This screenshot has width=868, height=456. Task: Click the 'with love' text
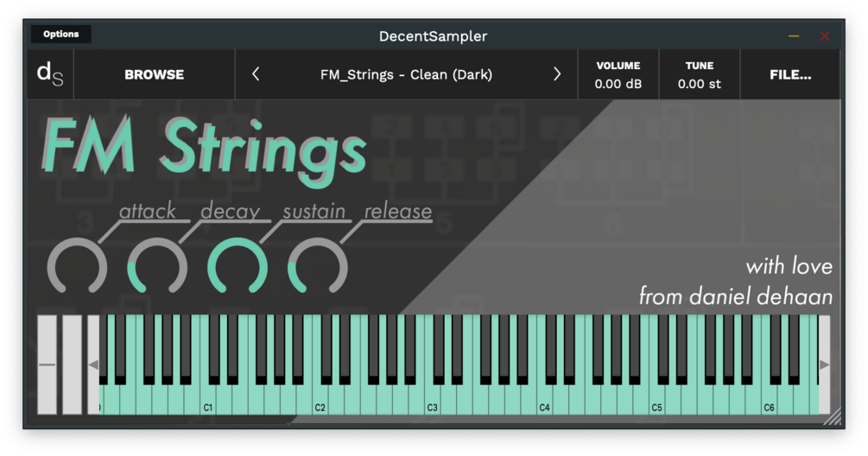tap(789, 266)
